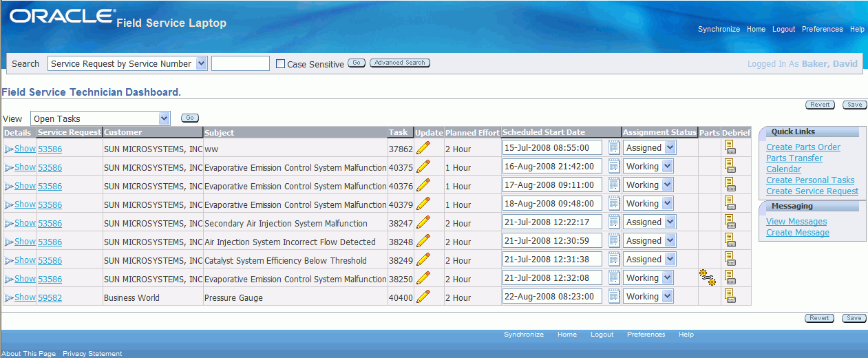This screenshot has height=358, width=868.
Task: Open View Messages link
Action: [796, 221]
